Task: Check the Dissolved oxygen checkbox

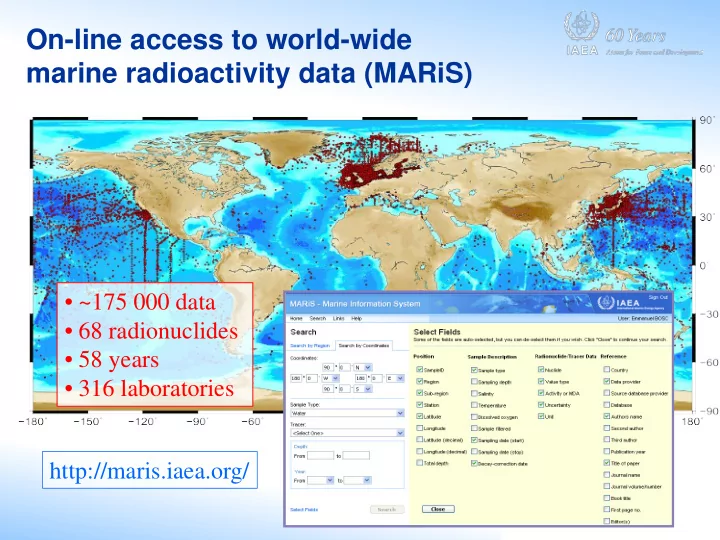Action: coord(474,416)
